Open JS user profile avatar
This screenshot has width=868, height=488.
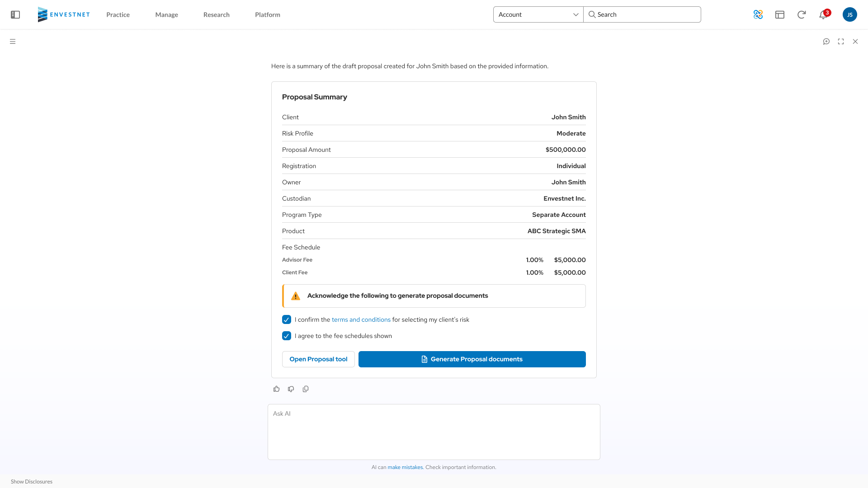(850, 14)
